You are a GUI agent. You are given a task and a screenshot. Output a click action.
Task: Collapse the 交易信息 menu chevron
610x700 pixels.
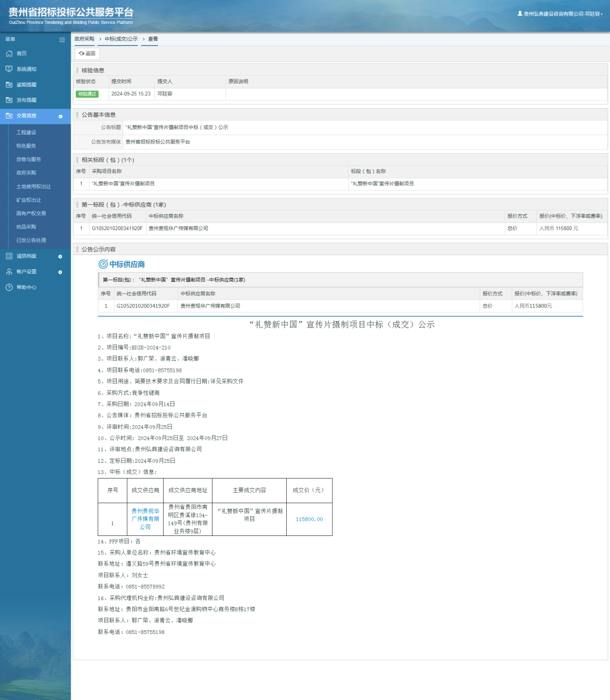tap(60, 116)
